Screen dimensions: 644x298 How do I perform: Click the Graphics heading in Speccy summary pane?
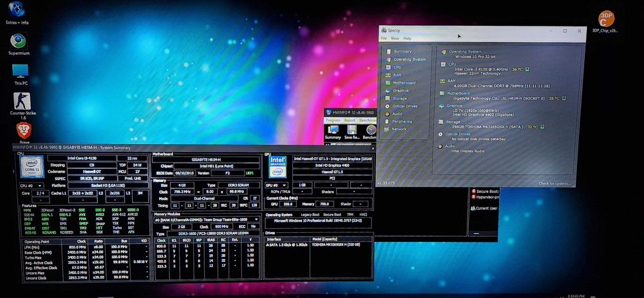tap(454, 106)
